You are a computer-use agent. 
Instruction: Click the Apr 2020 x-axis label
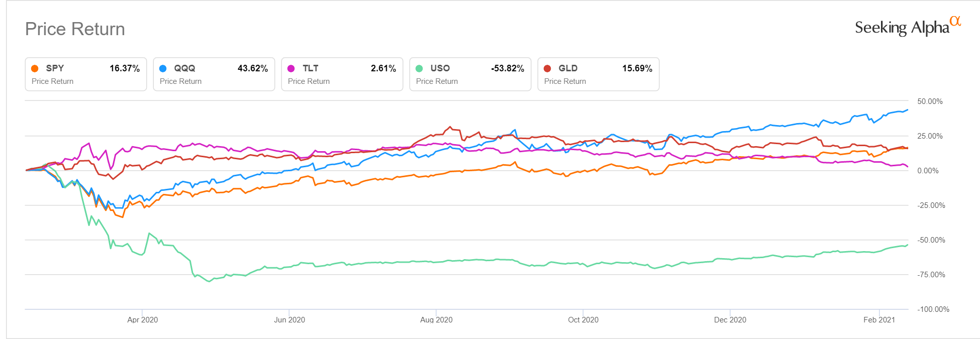[x=142, y=320]
